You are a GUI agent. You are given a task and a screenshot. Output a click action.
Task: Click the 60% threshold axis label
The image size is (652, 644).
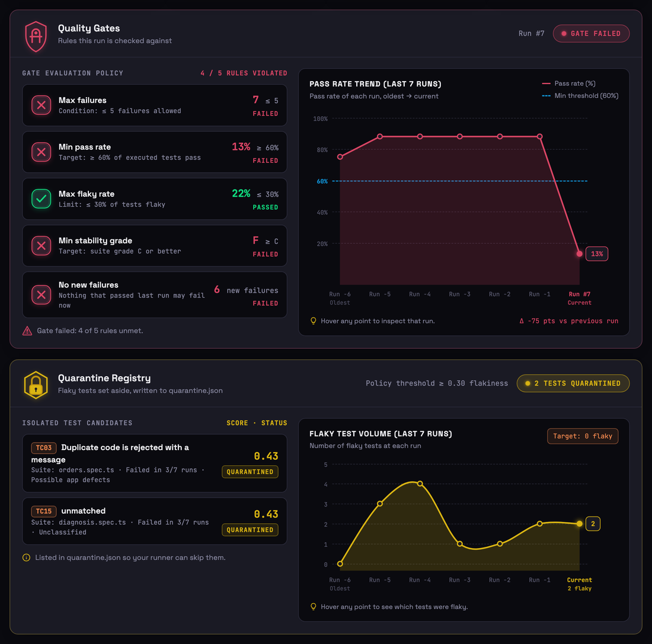coord(322,181)
